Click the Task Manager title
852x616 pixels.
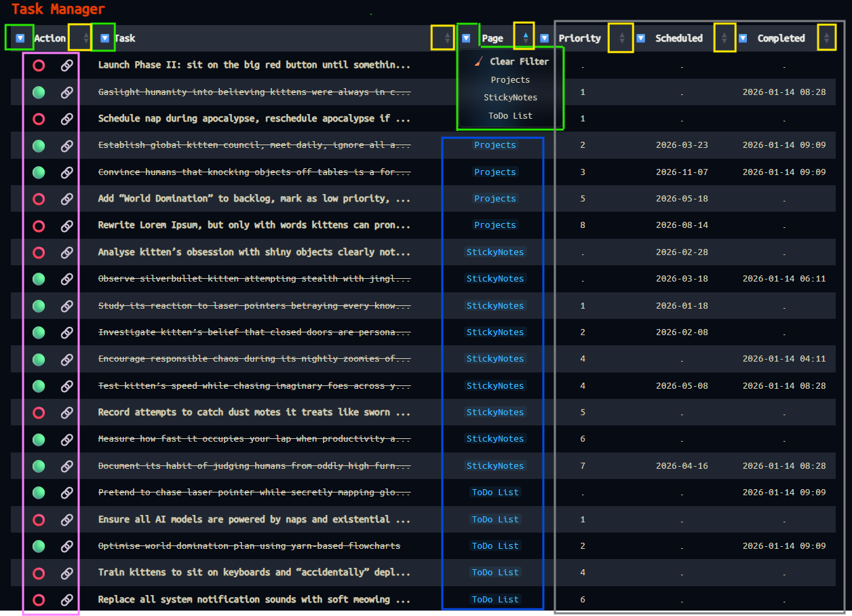tap(58, 9)
